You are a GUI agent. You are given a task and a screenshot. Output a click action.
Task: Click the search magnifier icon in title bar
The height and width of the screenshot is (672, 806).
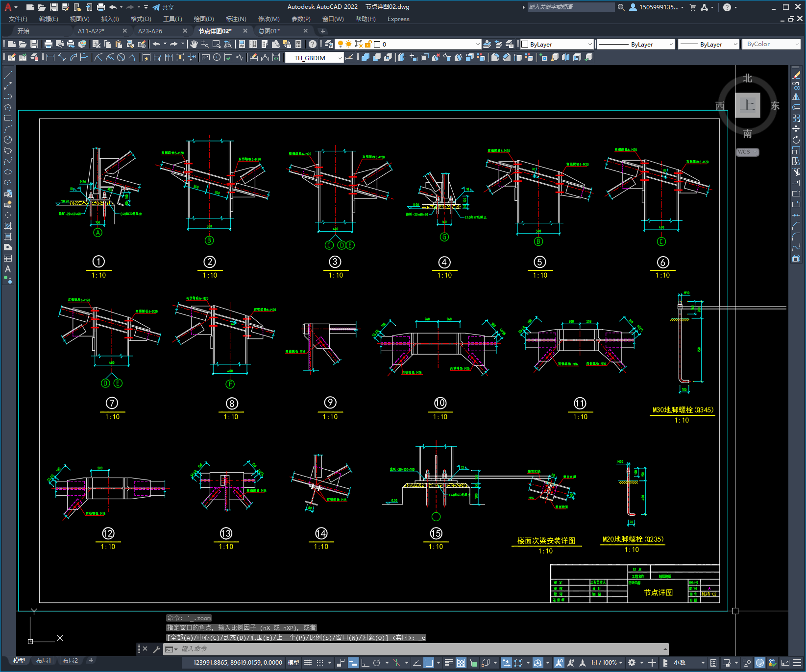621,7
